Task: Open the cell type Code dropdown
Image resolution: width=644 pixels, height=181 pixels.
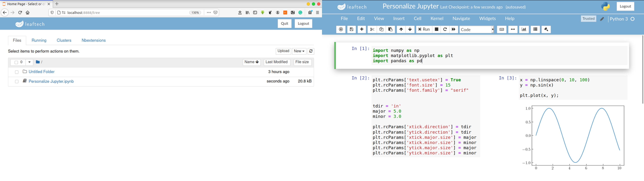Action: tap(477, 29)
